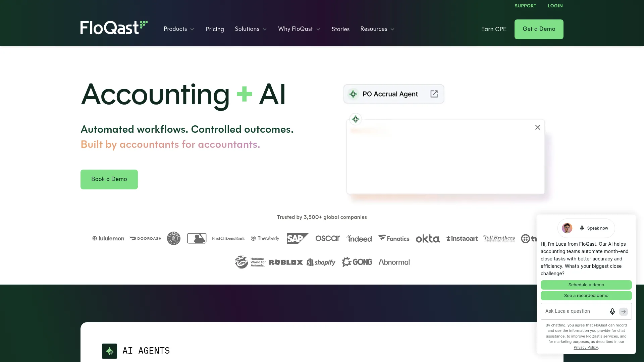Click the Therabody logo
644x362 pixels.
[x=265, y=238]
